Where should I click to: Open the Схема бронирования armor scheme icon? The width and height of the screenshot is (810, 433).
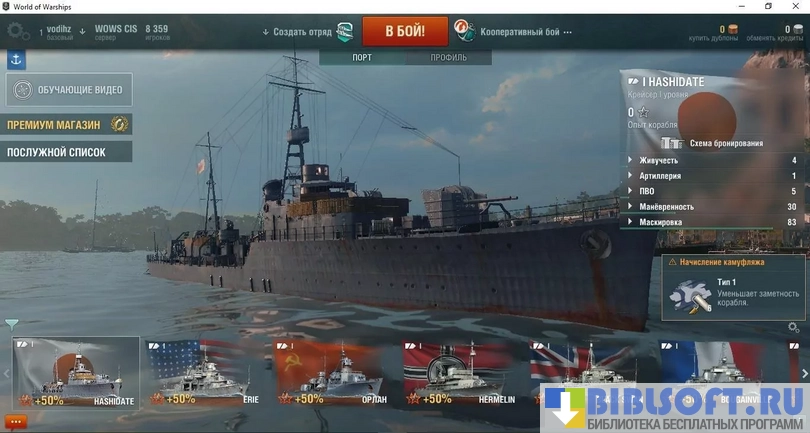tap(672, 143)
